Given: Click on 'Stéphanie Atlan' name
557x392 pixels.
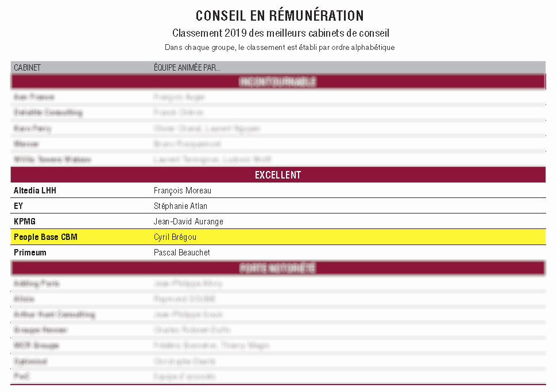Looking at the screenshot, I should [180, 206].
